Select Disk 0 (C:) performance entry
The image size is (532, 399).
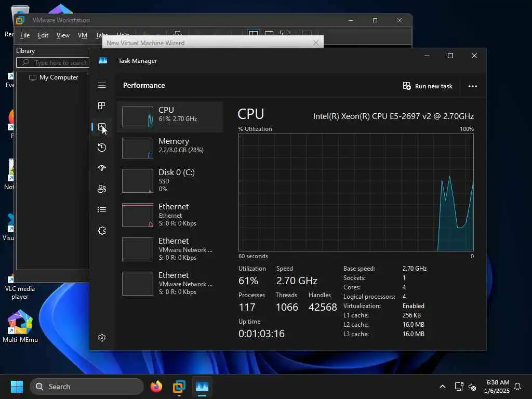coord(170,180)
